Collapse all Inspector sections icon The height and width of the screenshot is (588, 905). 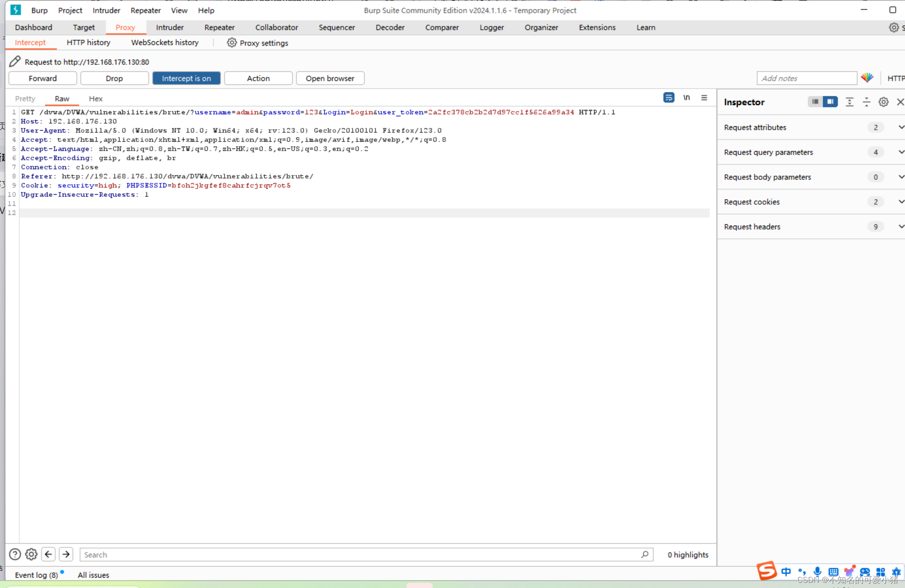point(866,102)
